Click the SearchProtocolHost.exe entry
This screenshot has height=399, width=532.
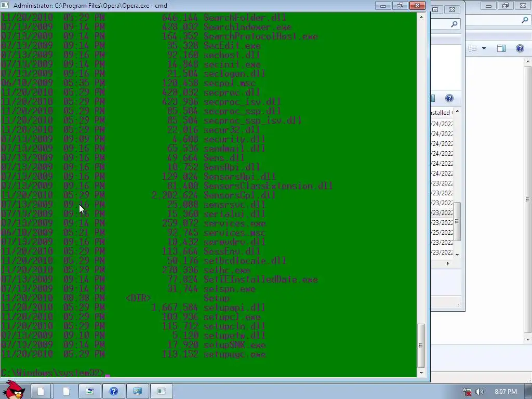point(261,36)
